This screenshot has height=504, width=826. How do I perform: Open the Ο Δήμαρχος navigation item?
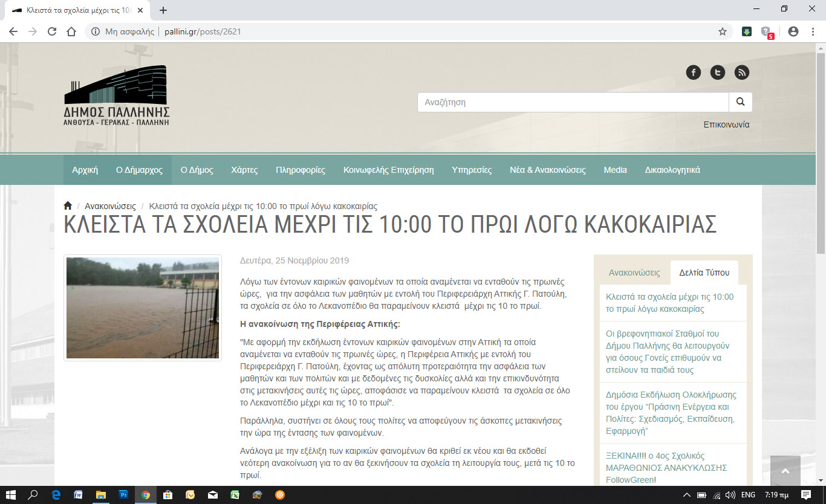click(139, 170)
